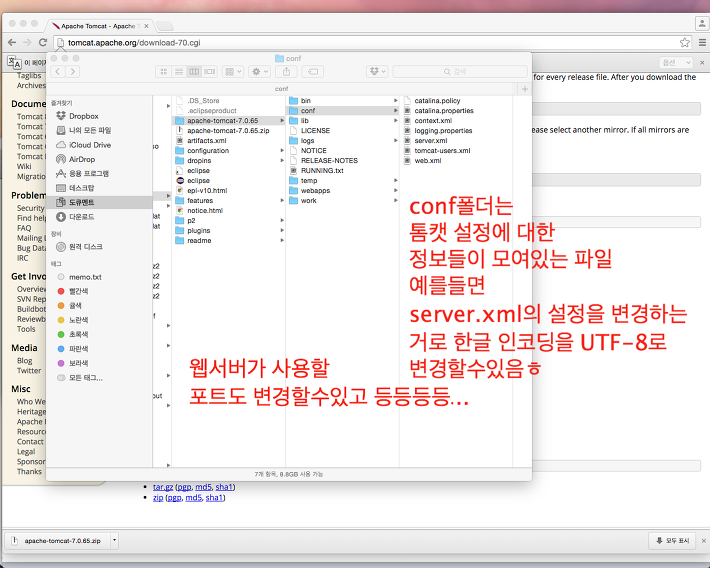Expand the configuration folder arrow
The image size is (710, 568).
282,150
